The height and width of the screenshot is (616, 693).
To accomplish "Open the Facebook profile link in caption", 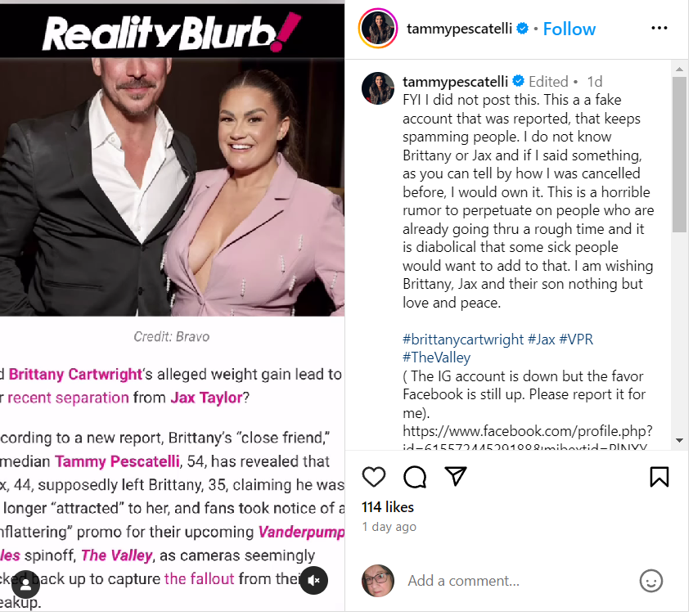I will coord(527,430).
